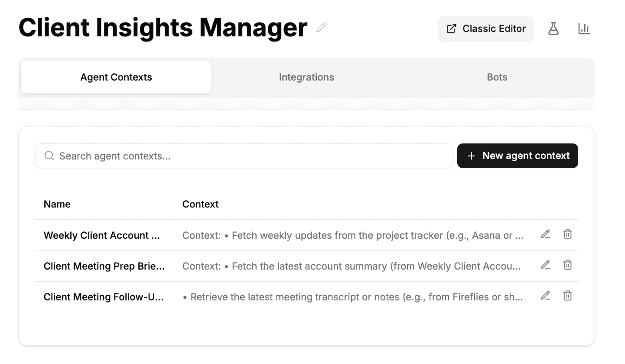625x364 pixels.
Task: Delete the Client Meeting Prep Brief context
Action: click(x=567, y=265)
